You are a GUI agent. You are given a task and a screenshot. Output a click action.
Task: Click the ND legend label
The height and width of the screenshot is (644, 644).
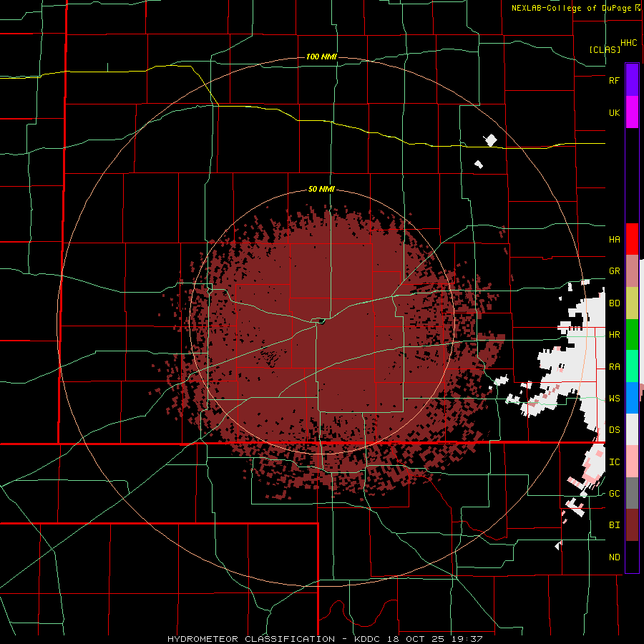[614, 557]
